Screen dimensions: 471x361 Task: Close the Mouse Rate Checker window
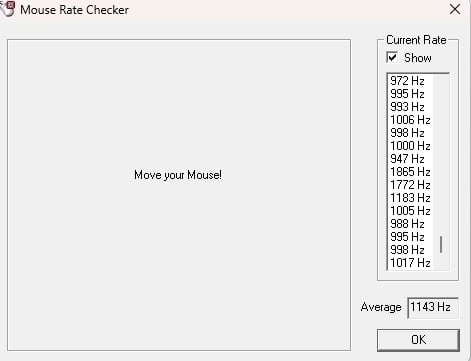point(455,9)
